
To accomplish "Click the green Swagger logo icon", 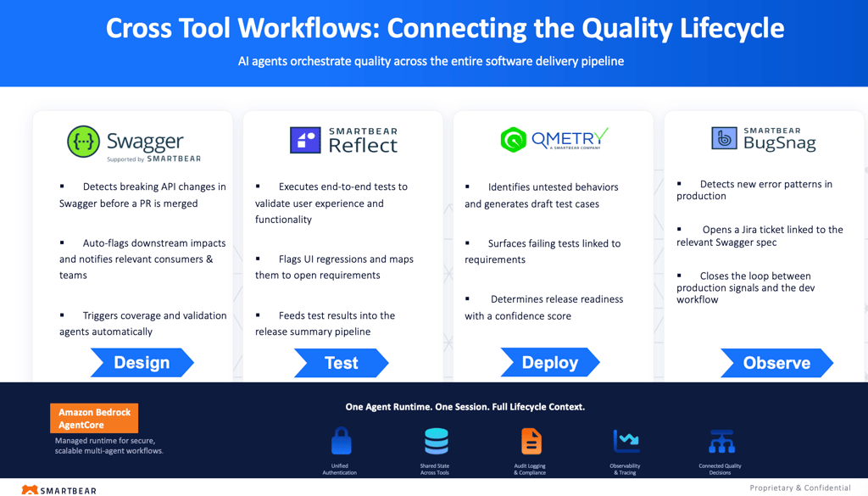I will click(x=84, y=141).
